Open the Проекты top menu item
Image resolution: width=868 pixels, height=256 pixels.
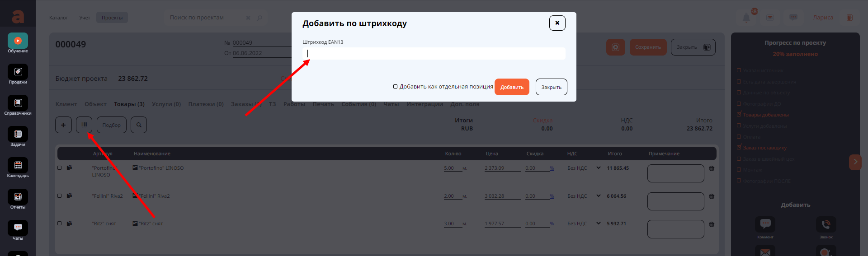click(112, 18)
